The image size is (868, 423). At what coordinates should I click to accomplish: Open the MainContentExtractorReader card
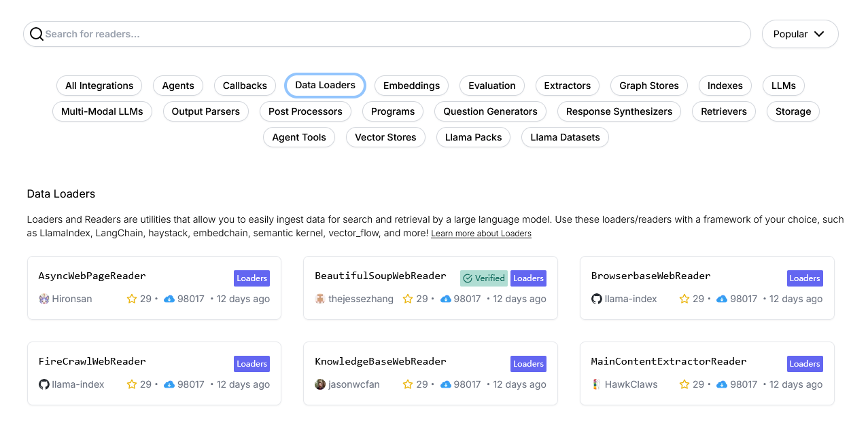tap(669, 361)
